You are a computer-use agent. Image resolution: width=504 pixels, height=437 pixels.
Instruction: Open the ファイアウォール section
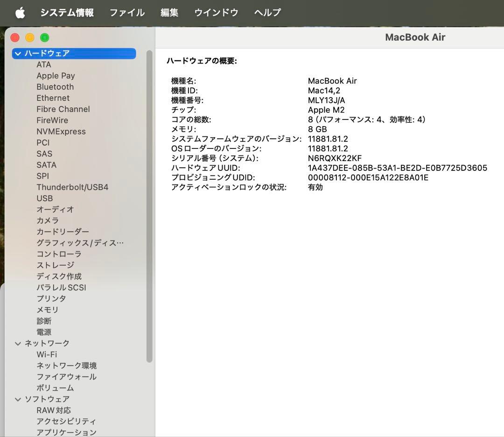pos(66,377)
